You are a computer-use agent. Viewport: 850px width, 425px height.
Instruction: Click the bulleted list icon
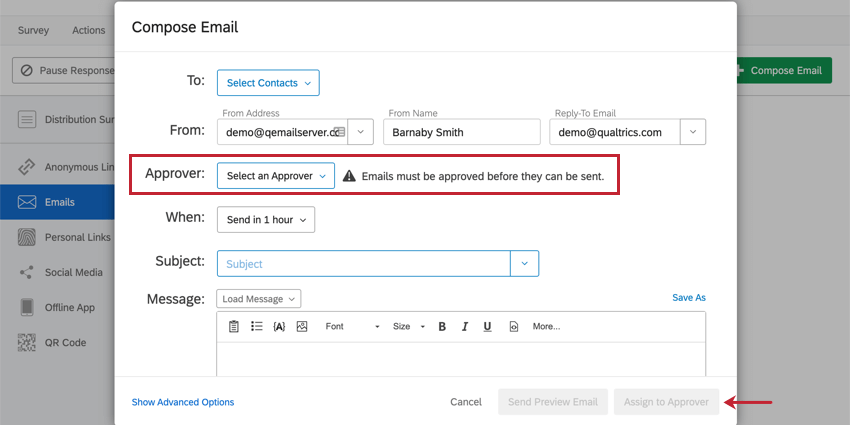click(256, 326)
